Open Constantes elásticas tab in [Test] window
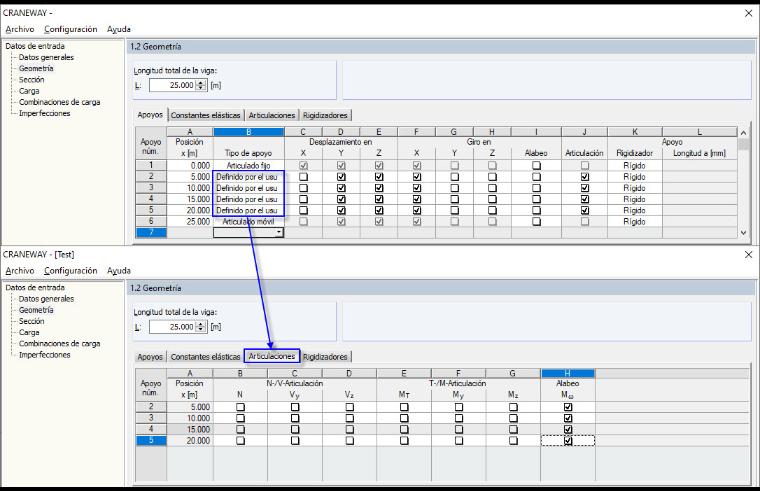This screenshot has height=491, width=760. pos(206,356)
